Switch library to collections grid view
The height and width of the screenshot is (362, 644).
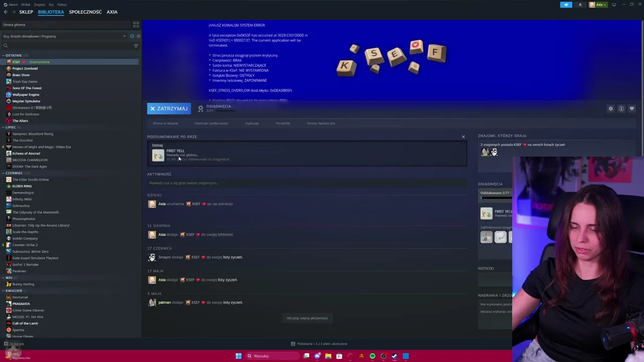tap(136, 25)
